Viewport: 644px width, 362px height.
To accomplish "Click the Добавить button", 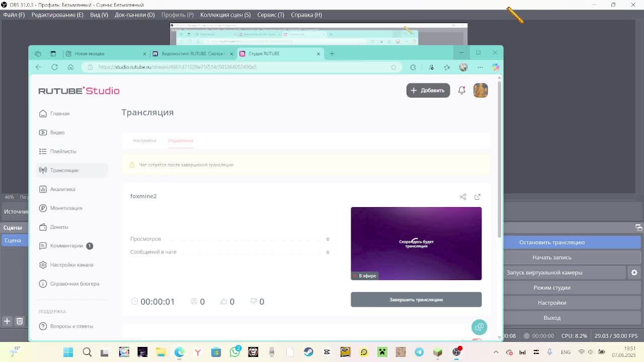I will [428, 90].
